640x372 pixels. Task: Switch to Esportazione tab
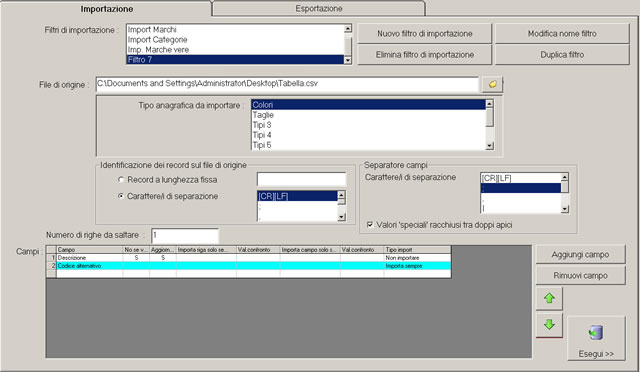[319, 8]
